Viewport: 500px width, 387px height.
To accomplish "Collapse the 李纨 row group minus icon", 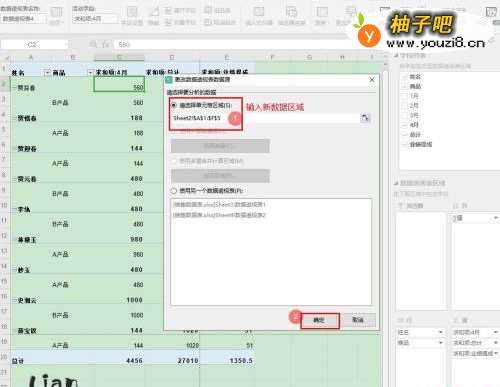I will click(x=14, y=209).
